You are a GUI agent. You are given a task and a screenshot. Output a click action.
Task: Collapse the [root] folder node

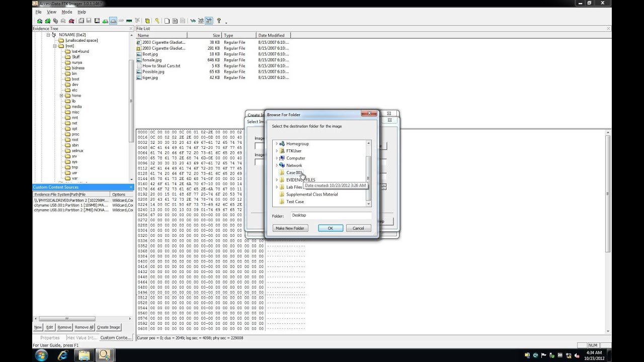pos(55,46)
